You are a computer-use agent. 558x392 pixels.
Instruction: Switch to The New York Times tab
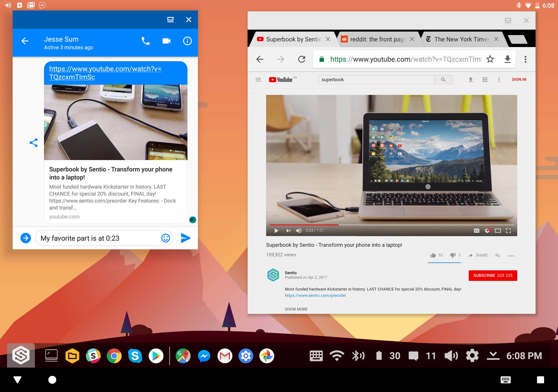point(462,39)
